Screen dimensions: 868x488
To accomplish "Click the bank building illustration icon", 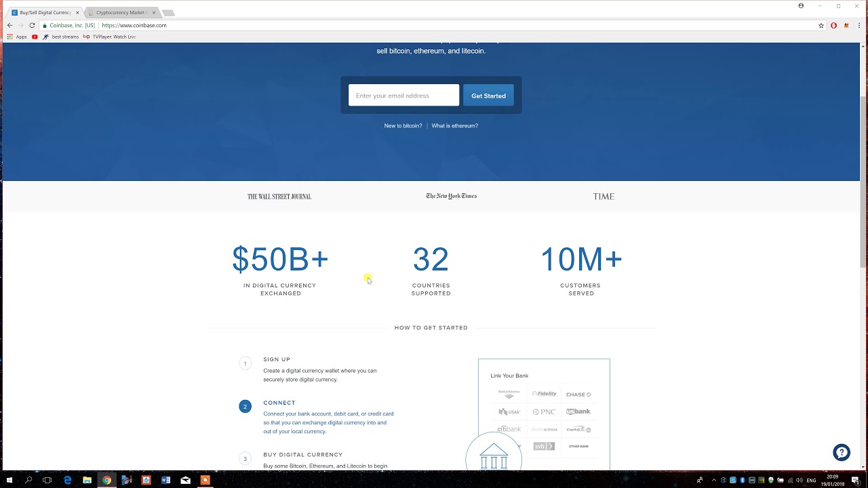I will coord(494,455).
